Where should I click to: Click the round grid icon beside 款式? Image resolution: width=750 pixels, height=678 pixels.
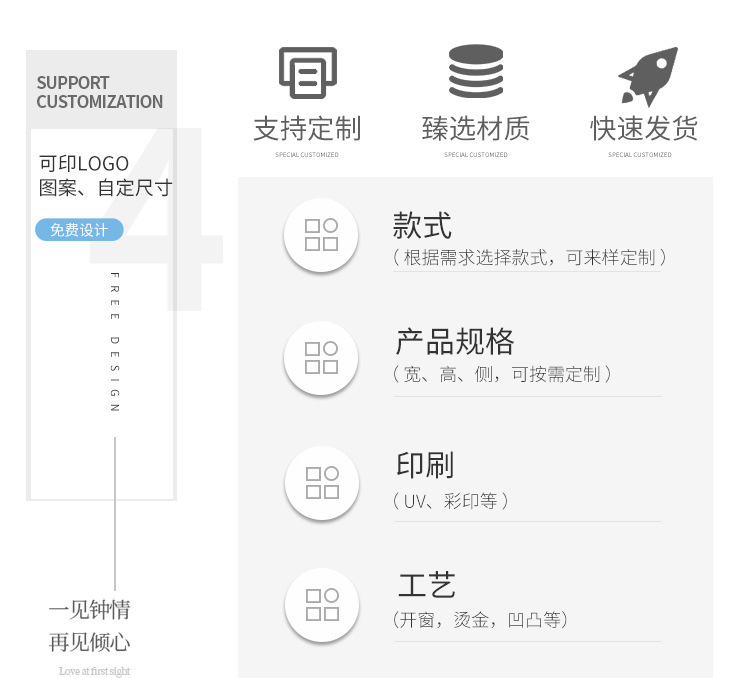tap(321, 235)
